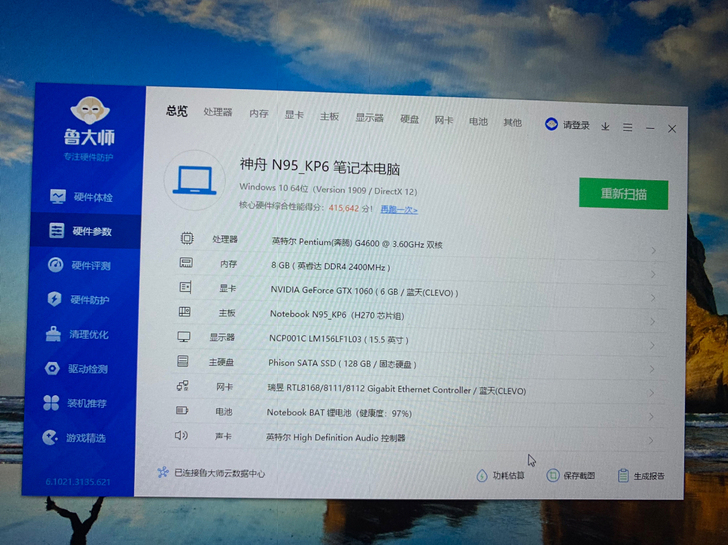
Task: Click the Notebook N95_KP6 H270 motherboard text
Action: coord(337,315)
